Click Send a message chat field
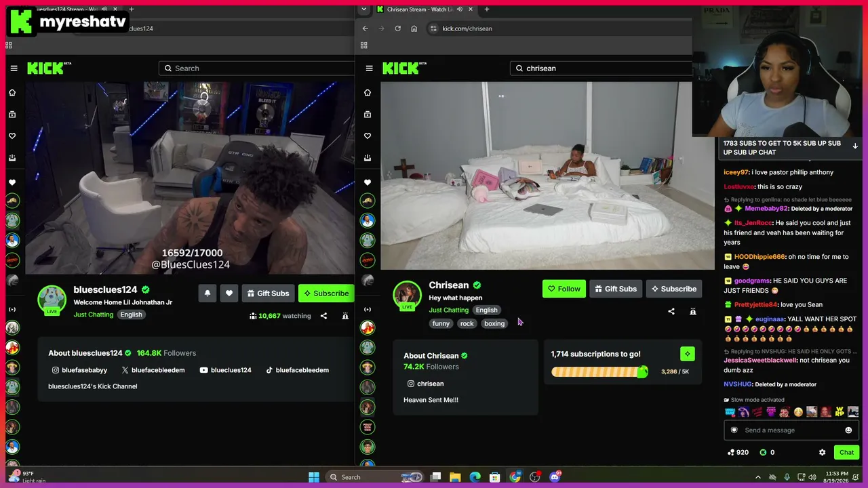Screen dimensions: 868x488 click(x=791, y=430)
